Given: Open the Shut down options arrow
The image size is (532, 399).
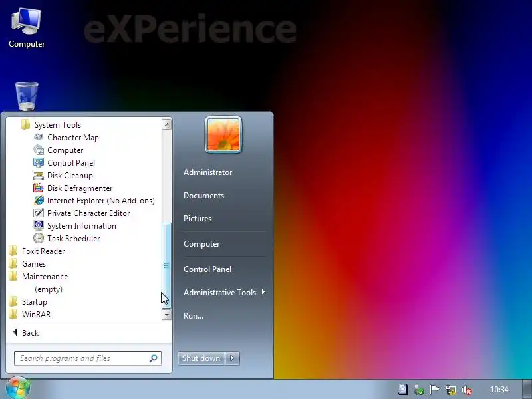Looking at the screenshot, I should coord(232,358).
